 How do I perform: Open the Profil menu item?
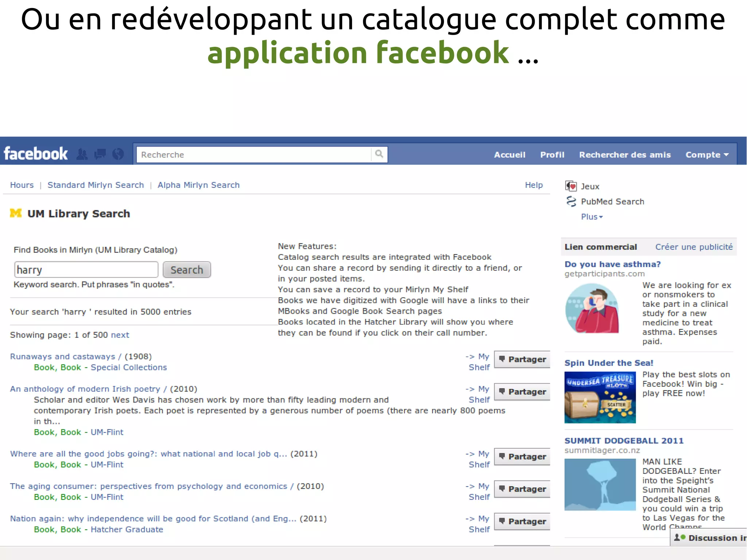(x=552, y=155)
